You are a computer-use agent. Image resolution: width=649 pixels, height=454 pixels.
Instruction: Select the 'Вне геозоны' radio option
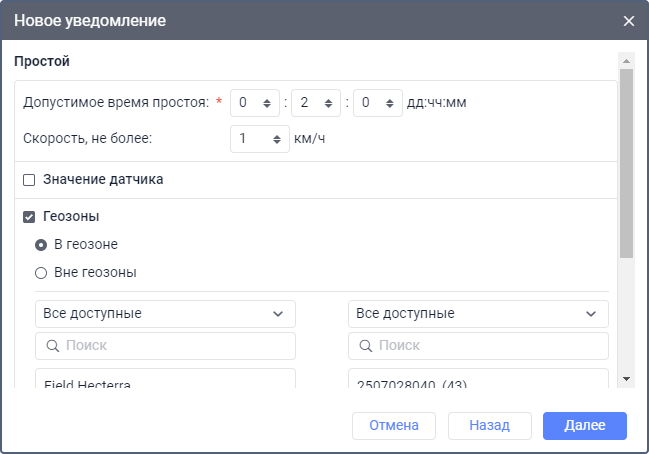tap(41, 272)
